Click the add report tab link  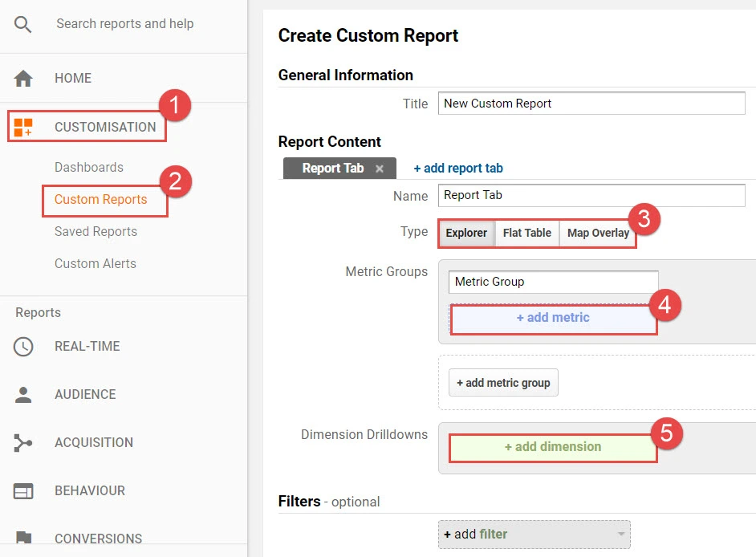458,169
